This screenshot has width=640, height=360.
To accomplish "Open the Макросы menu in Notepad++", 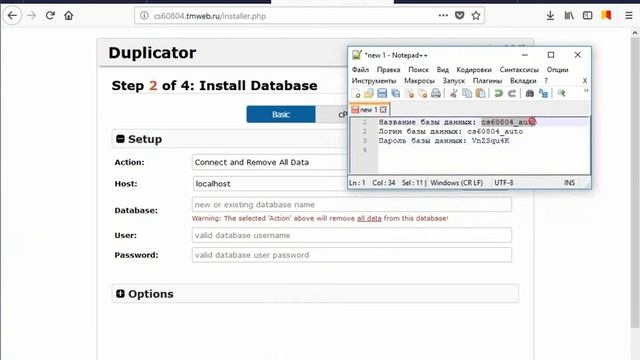I will pos(419,81).
